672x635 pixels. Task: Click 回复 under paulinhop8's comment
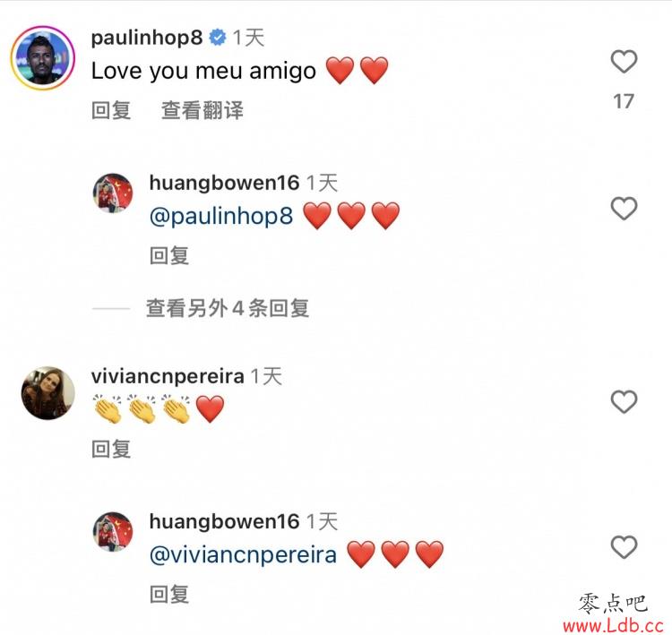click(111, 110)
